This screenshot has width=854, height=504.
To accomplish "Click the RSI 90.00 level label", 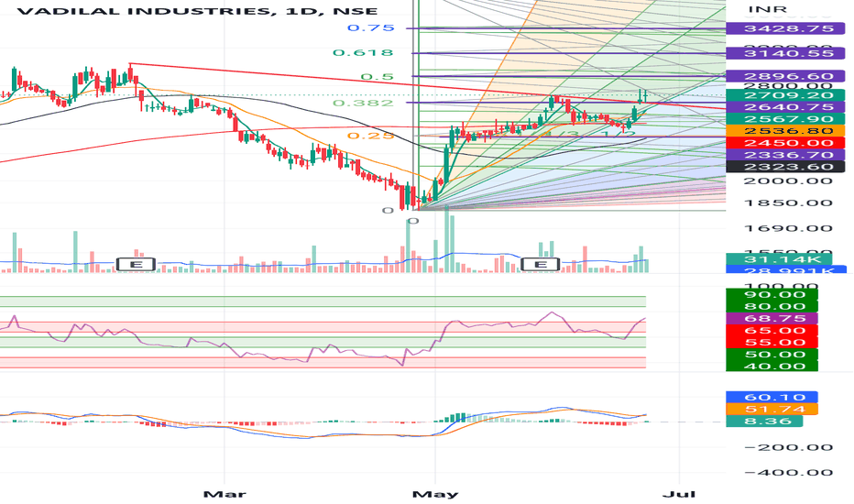I will tap(772, 295).
